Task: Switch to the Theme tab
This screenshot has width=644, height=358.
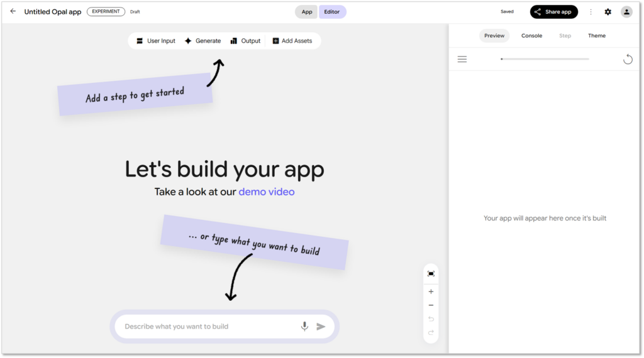Action: pos(596,36)
